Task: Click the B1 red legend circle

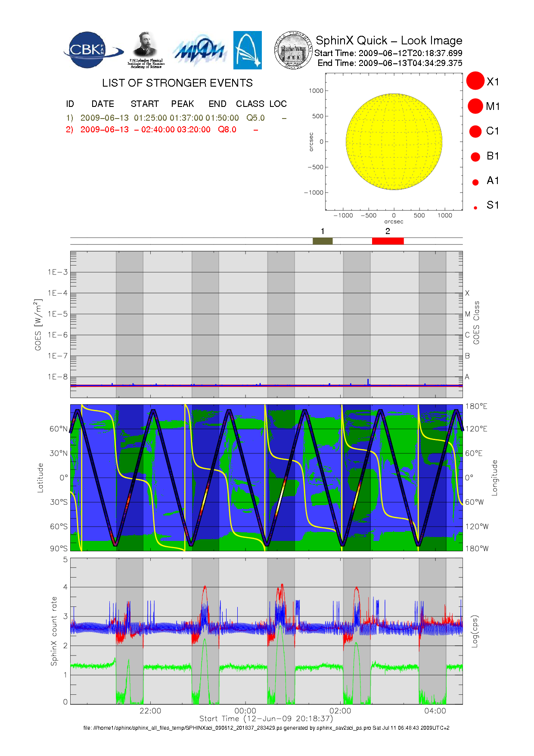Action: tap(475, 156)
